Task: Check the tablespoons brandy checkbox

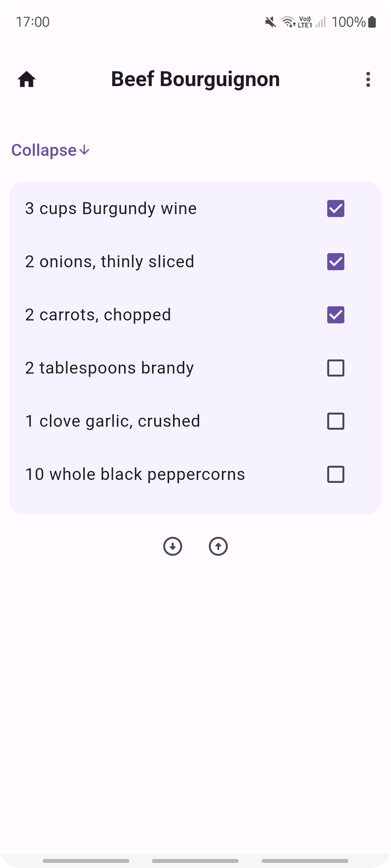Action: click(336, 368)
